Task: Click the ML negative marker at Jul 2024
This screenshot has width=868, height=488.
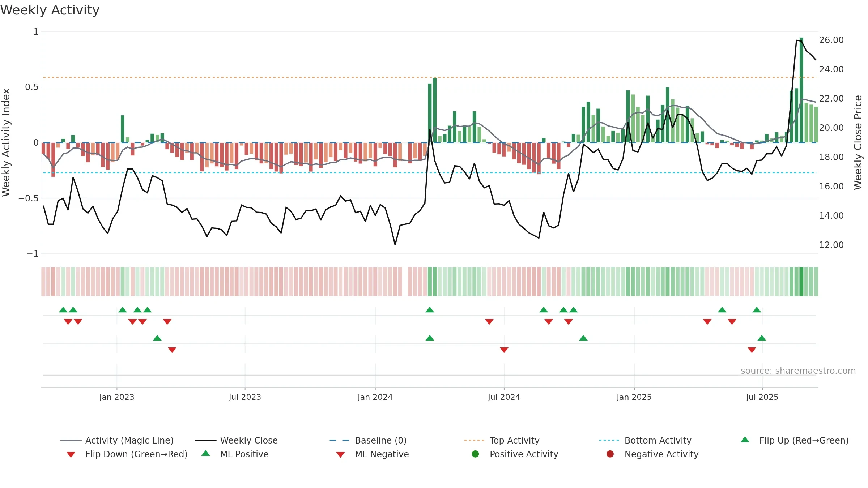Action: 504,350
